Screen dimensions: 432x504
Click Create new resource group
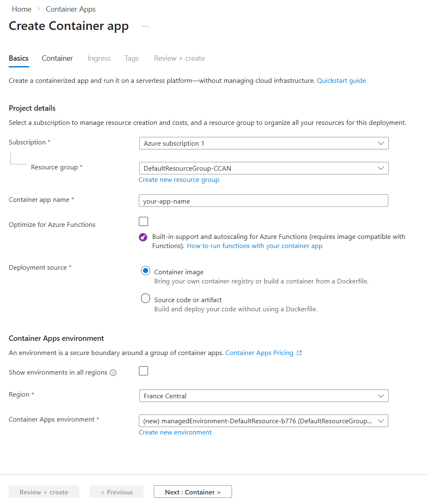pos(179,179)
